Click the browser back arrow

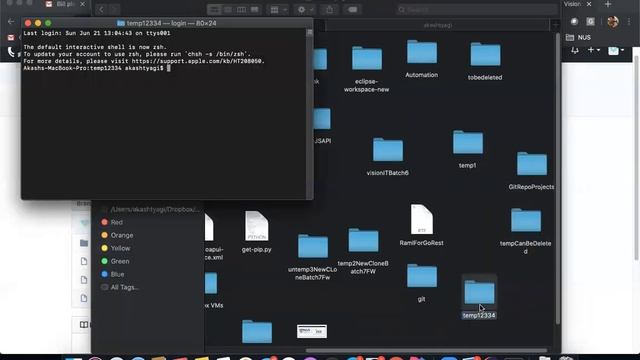11,22
